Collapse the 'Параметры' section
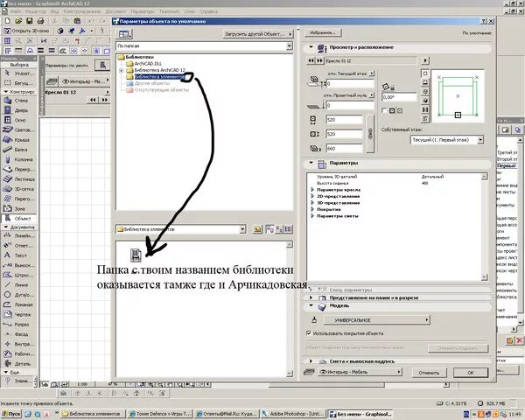The image size is (525, 420). 311,163
